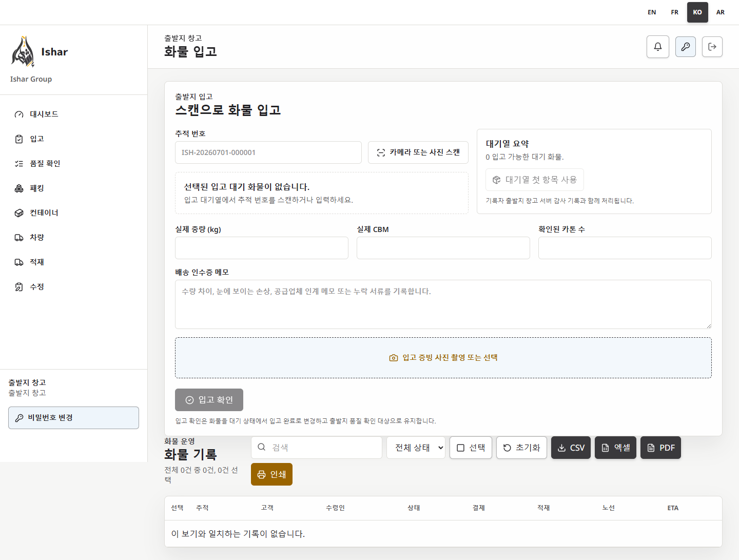
Task: Click the 입고 확인 button
Action: (209, 400)
